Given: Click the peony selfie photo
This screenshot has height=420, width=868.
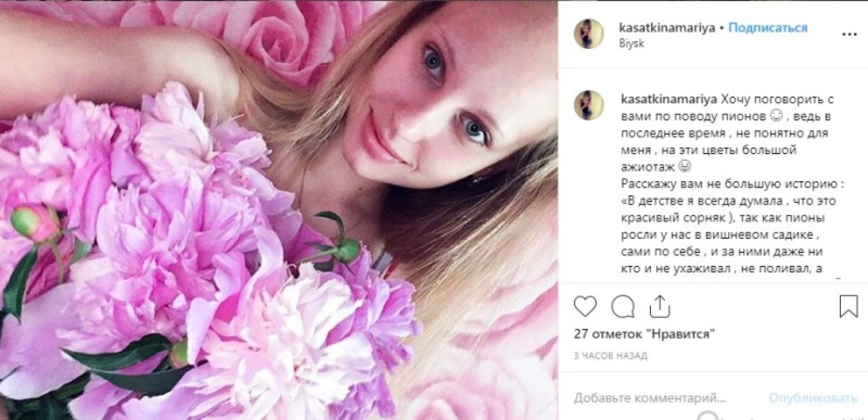Looking at the screenshot, I should (279, 210).
